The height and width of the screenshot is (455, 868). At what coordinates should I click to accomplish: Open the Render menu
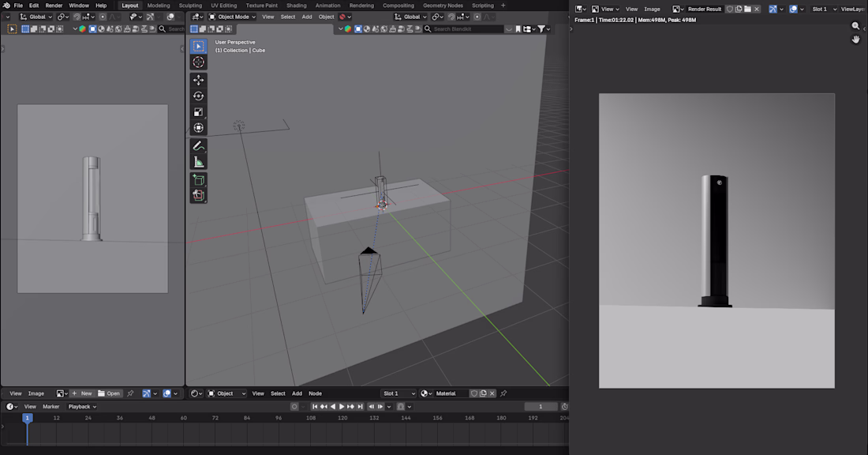54,6
